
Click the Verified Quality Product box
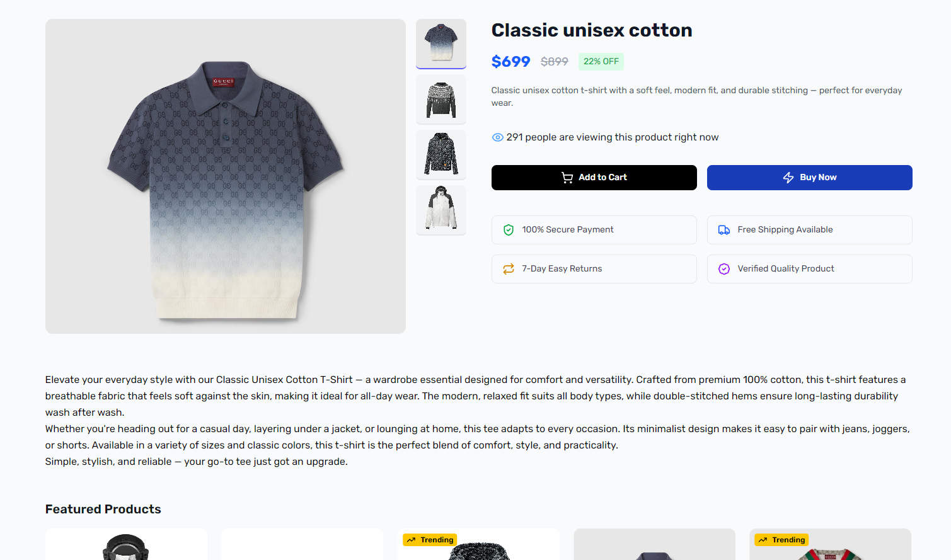[x=810, y=269]
